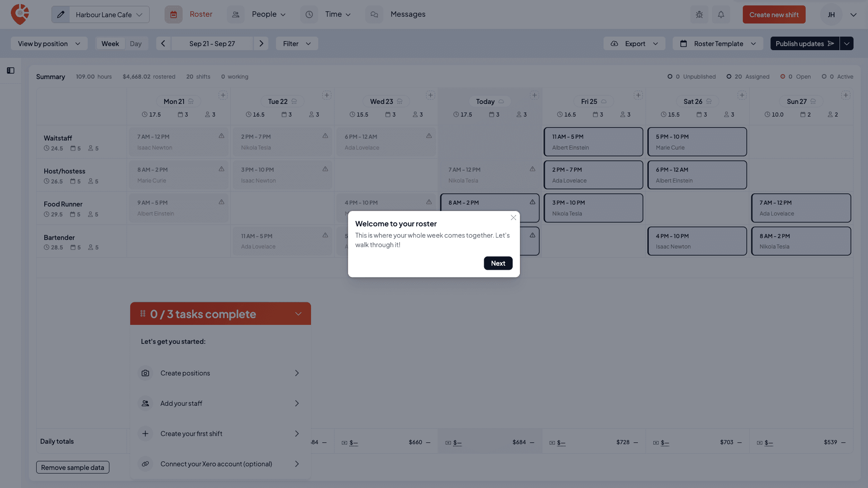Image resolution: width=868 pixels, height=488 pixels.
Task: Click the pencil edit icon beside Harbour Lane Cafe
Action: [61, 14]
